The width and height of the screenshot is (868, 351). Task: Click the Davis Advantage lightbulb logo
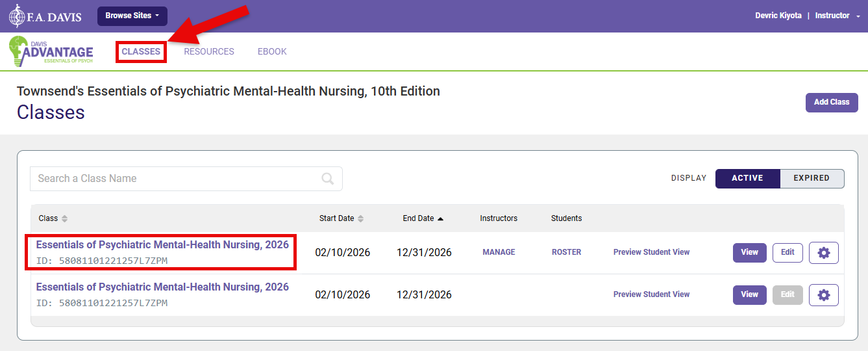coord(51,51)
